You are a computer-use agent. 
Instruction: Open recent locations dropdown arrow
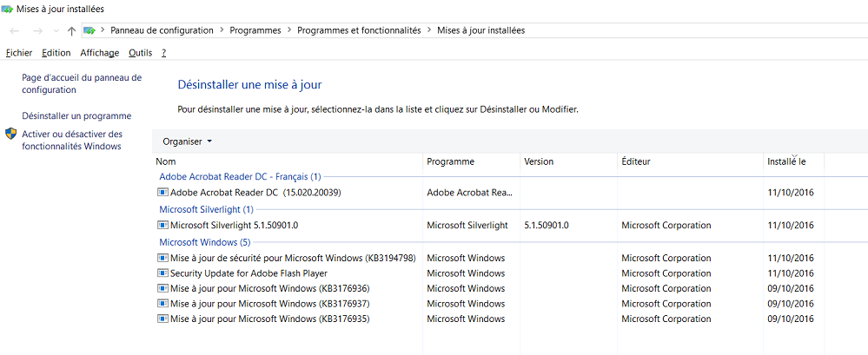click(56, 31)
